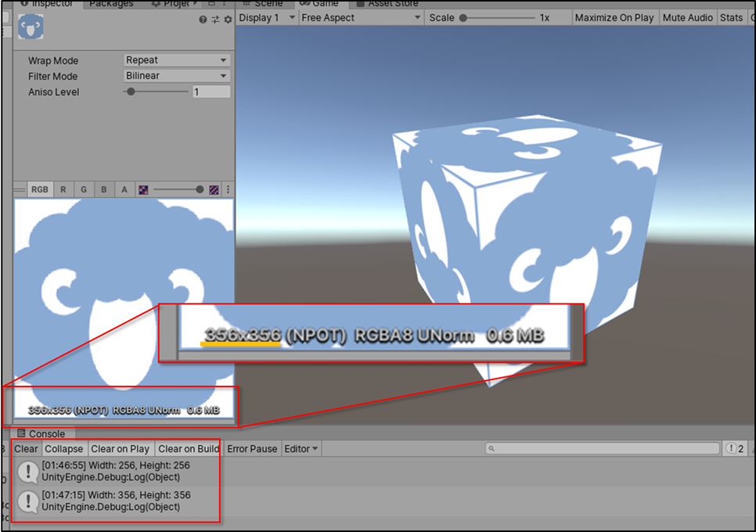Click the Game view Scale slider
756x532 pixels.
pyautogui.click(x=498, y=18)
